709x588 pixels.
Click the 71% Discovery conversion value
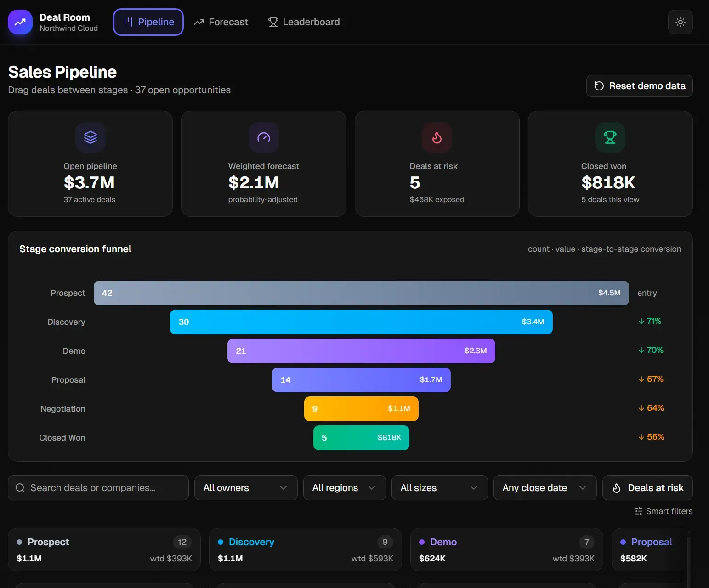coord(650,321)
